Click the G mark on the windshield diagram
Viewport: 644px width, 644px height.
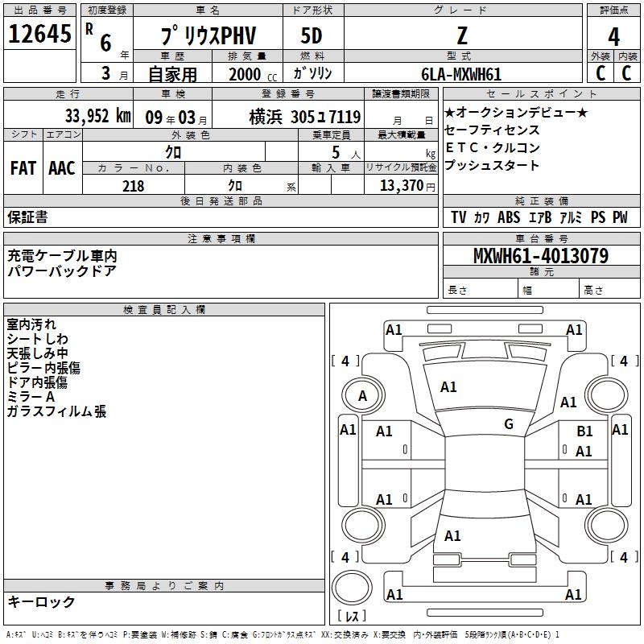[509, 424]
